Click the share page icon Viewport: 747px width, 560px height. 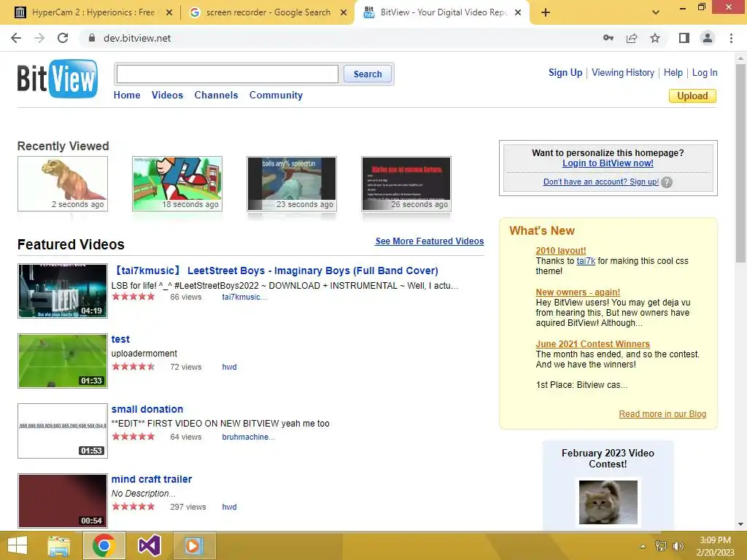pyautogui.click(x=632, y=38)
